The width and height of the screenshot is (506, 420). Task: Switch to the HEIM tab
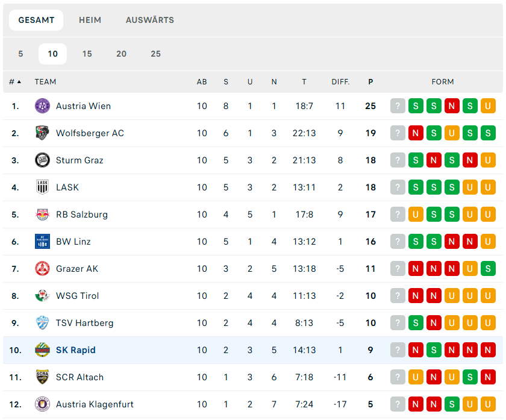coord(90,20)
